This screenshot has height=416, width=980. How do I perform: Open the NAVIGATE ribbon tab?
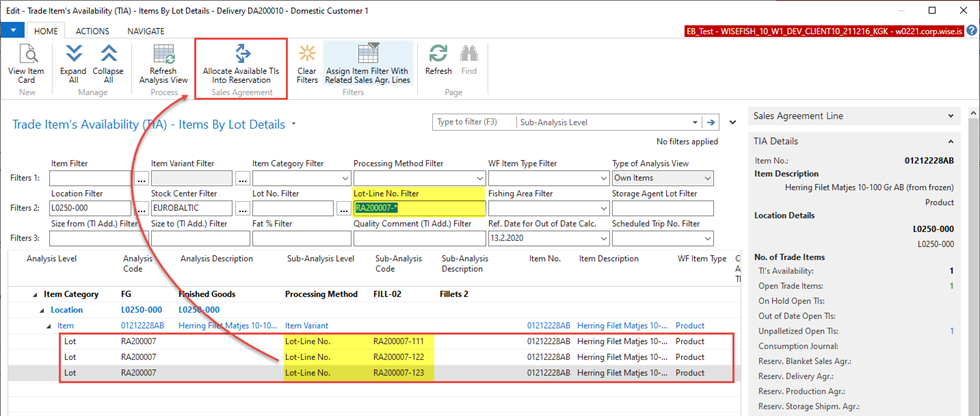coord(146,30)
